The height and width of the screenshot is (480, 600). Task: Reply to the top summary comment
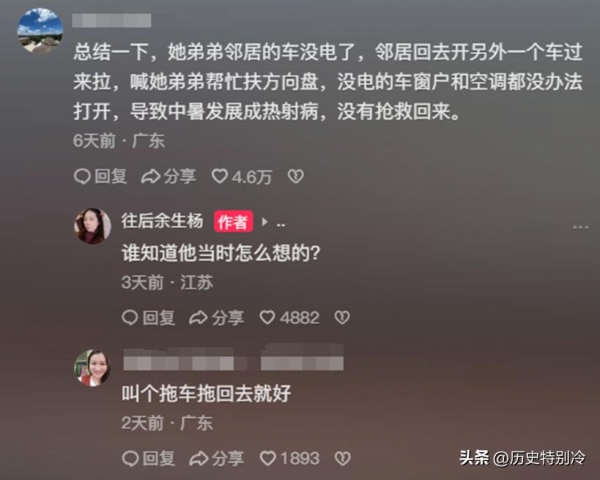coord(100,176)
